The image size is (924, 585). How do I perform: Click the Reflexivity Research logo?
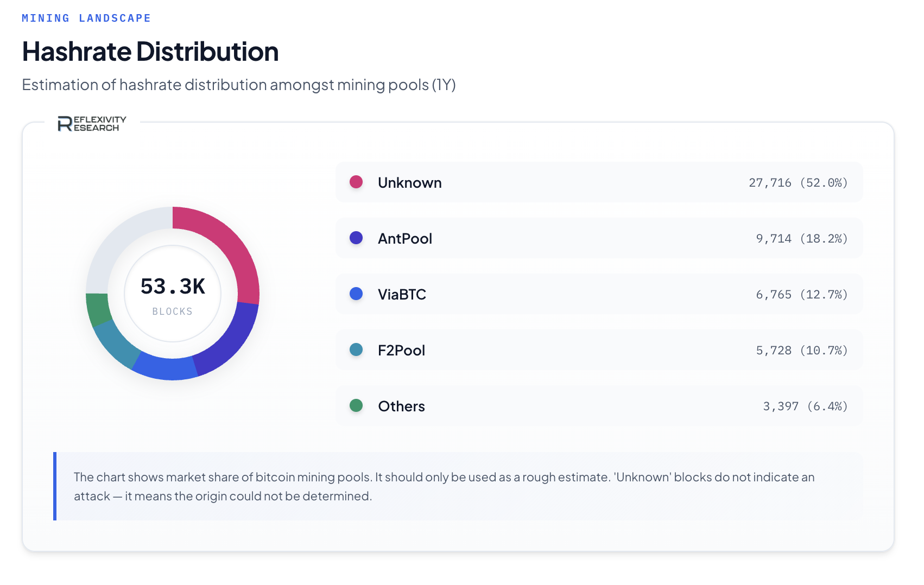tap(92, 124)
